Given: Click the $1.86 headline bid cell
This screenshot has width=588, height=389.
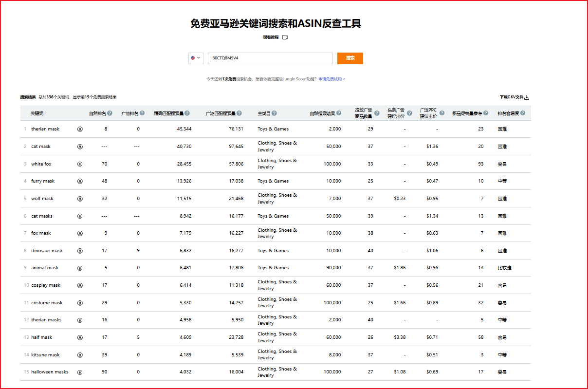Looking at the screenshot, I should click(x=400, y=268).
